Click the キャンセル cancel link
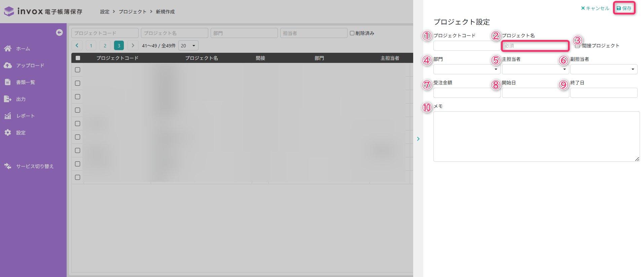This screenshot has width=644, height=277. click(595, 8)
